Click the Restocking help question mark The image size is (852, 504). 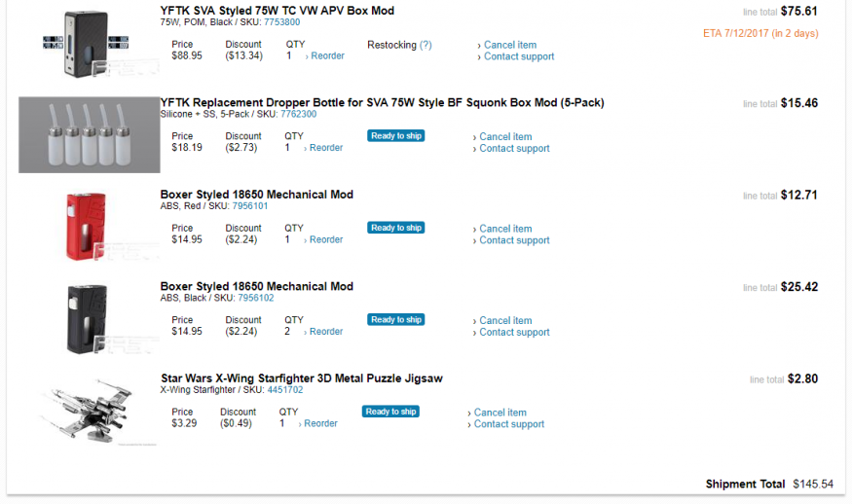coord(426,45)
